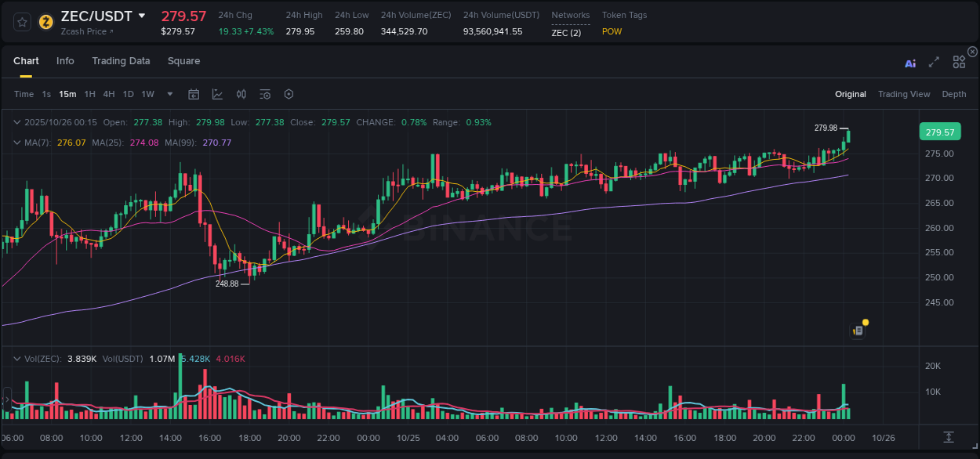Enter fullscreen with the expand arrows icon

(x=934, y=63)
